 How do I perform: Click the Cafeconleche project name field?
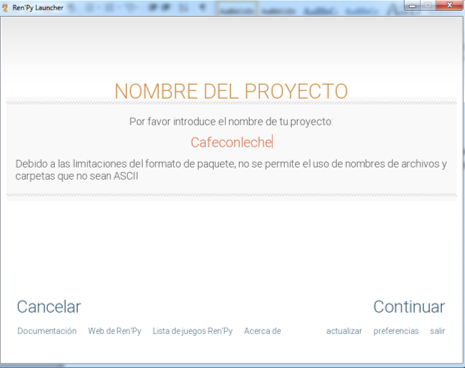click(232, 142)
